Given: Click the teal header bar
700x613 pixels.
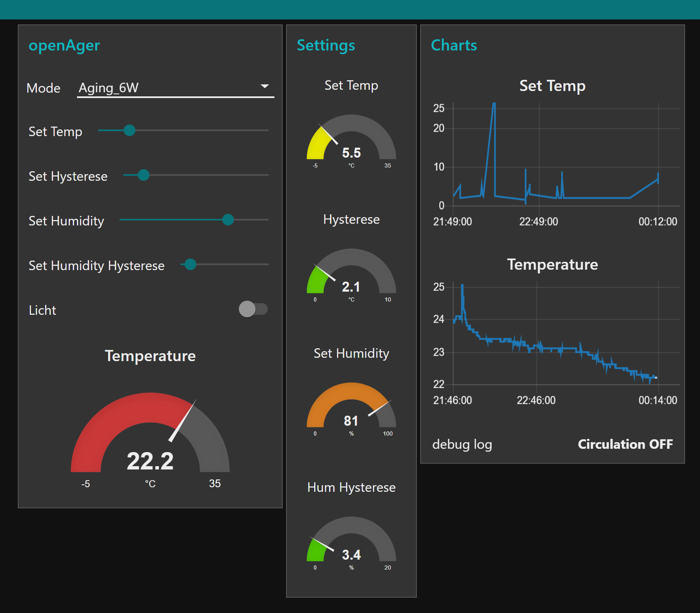Looking at the screenshot, I should tap(350, 9).
